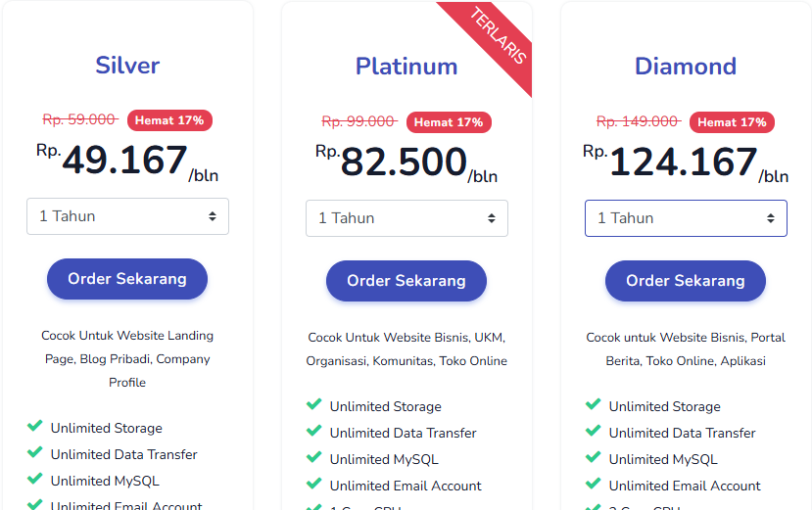Click the Hemat 17% badge on Diamond

pyautogui.click(x=732, y=122)
